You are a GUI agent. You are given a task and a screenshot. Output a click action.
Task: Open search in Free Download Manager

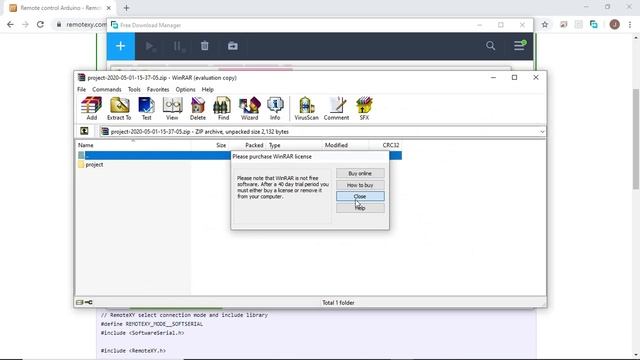pyautogui.click(x=491, y=46)
